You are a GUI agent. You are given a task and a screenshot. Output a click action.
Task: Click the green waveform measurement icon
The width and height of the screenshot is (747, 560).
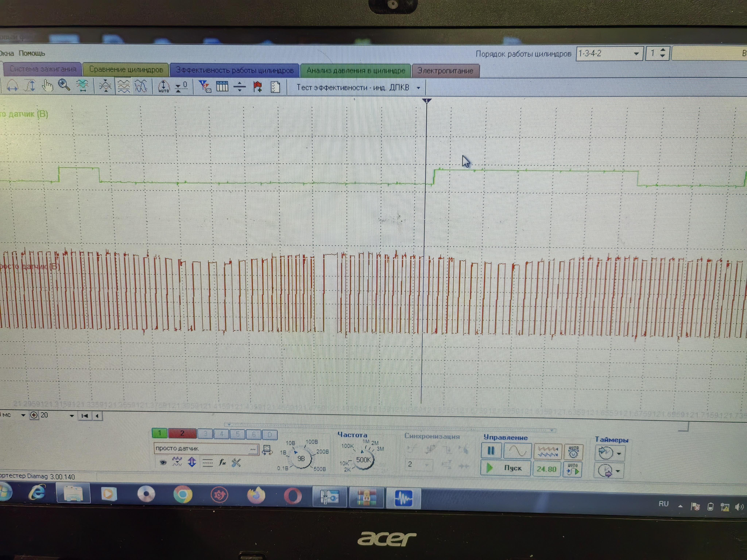point(82,86)
